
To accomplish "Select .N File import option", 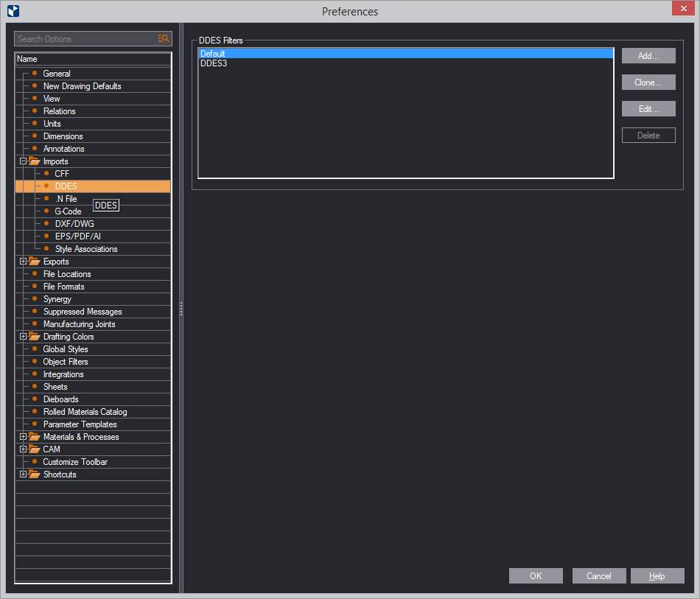I will [66, 199].
